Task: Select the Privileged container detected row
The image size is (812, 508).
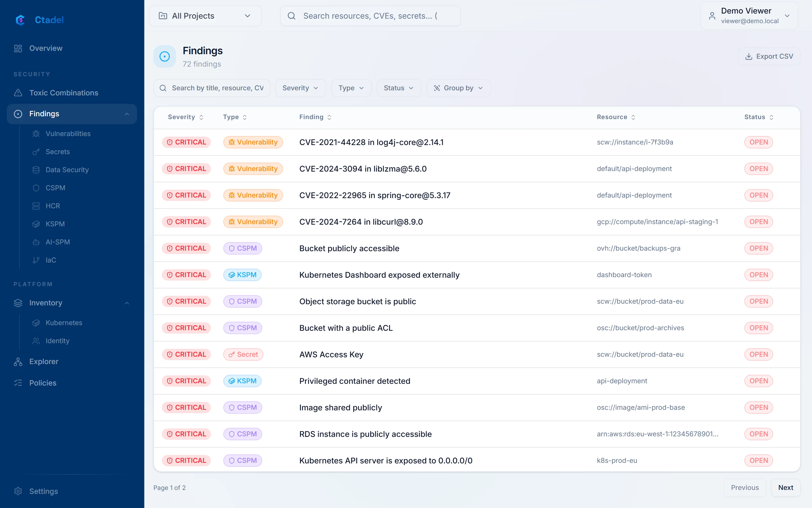Action: tap(477, 381)
